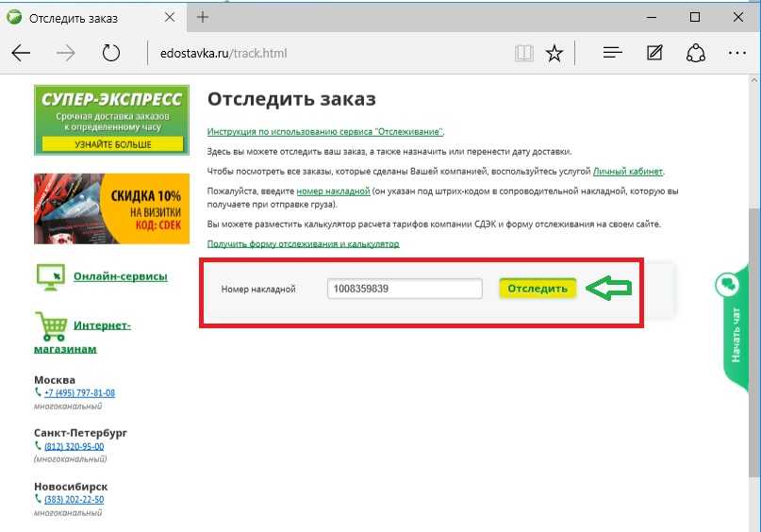Click the Номер накладной input field
Screen dimensions: 761x532
coord(405,289)
